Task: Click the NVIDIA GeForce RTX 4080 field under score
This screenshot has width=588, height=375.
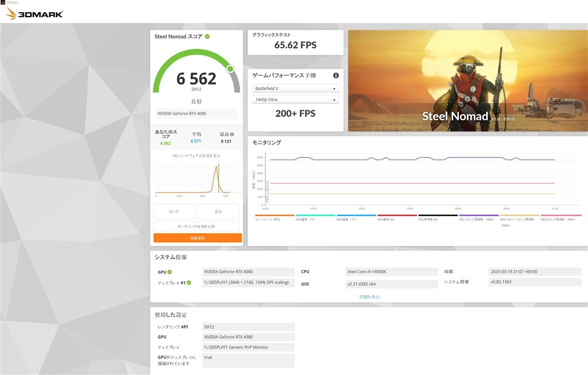Action: [x=196, y=113]
